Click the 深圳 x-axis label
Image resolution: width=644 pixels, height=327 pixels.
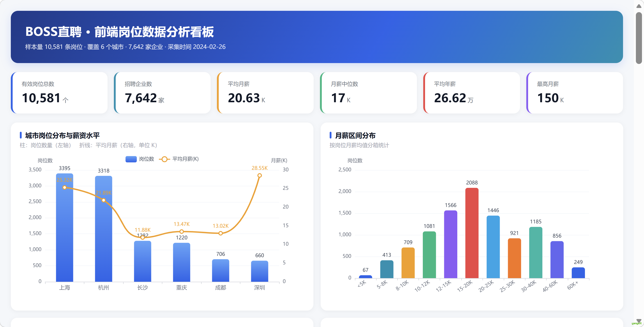[x=260, y=288]
